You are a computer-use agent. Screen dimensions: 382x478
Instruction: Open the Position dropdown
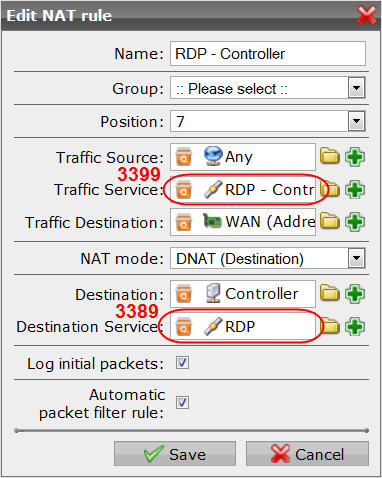356,121
